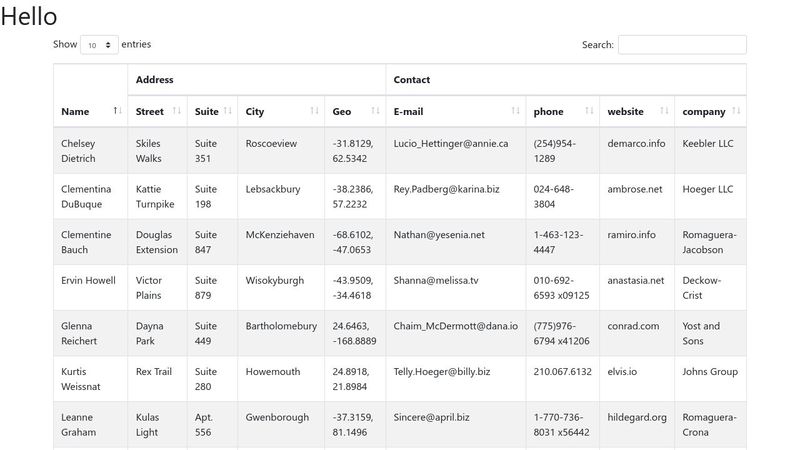Click the Contact group header
The height and width of the screenshot is (450, 800).
pyautogui.click(x=412, y=80)
